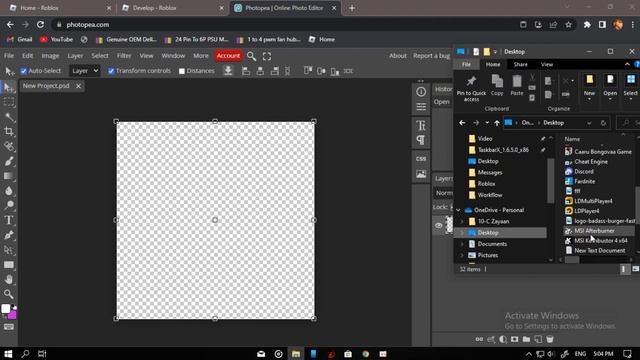
Task: Click the About link in Photopea
Action: click(x=398, y=56)
